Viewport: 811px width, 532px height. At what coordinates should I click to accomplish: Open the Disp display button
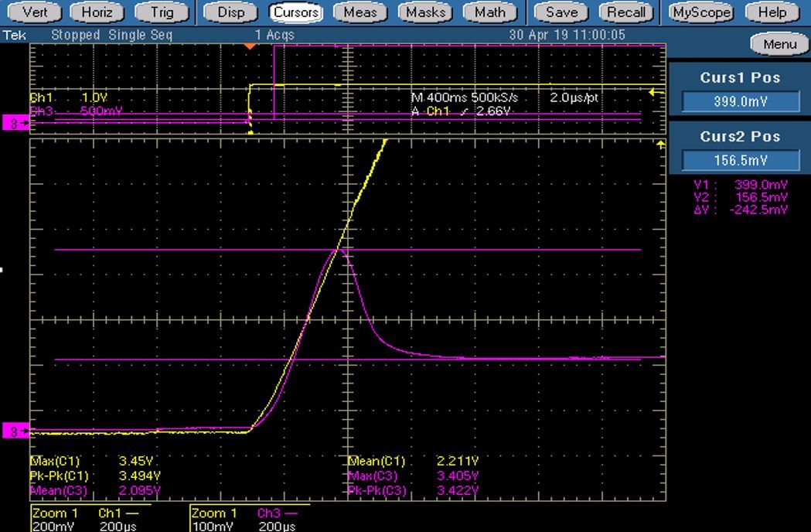pos(230,12)
